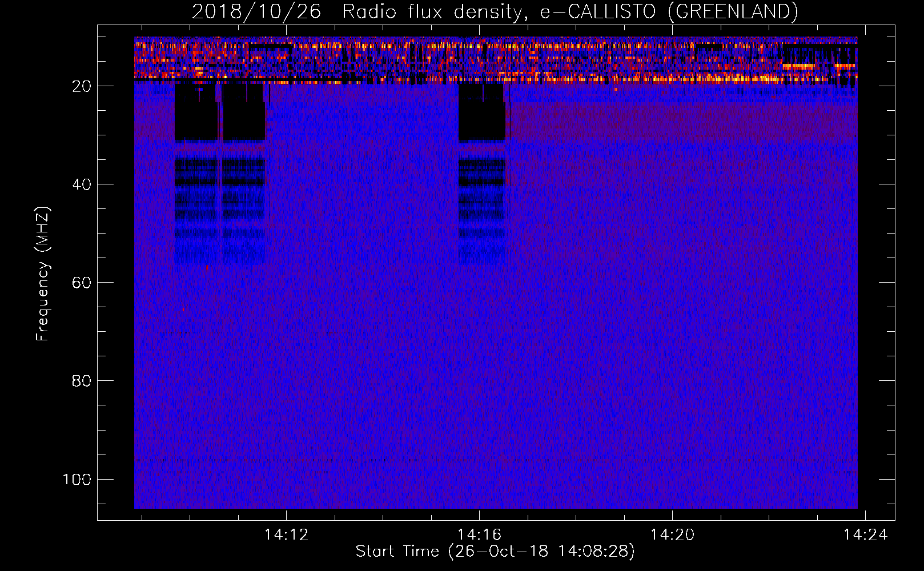This screenshot has width=924, height=571.
Task: Click the plot title 'Radio flux density, e-CALLISTO (GREENLAND)'
Action: (x=570, y=11)
